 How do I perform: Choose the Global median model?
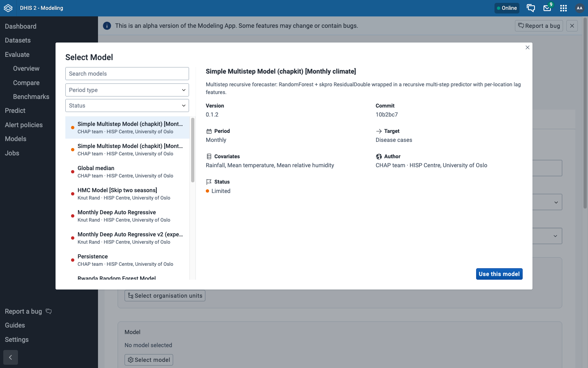127,172
